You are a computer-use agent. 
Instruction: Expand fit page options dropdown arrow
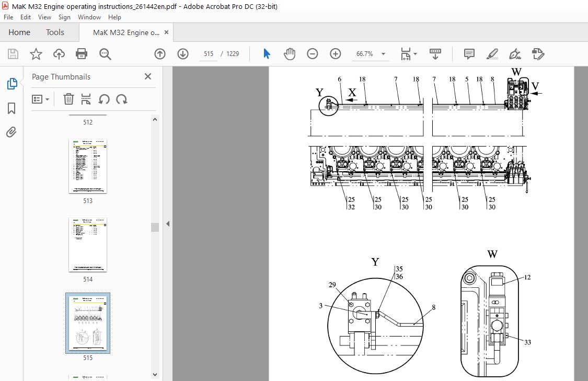pos(415,54)
